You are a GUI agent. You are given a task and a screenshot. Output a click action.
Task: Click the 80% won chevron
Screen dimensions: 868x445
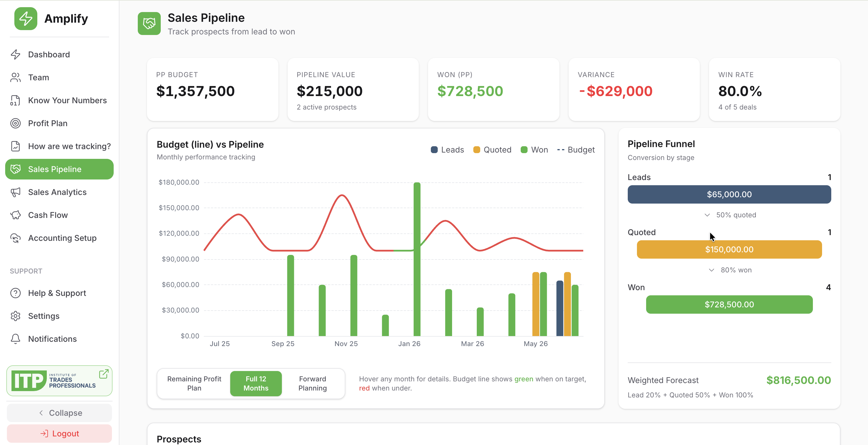711,270
